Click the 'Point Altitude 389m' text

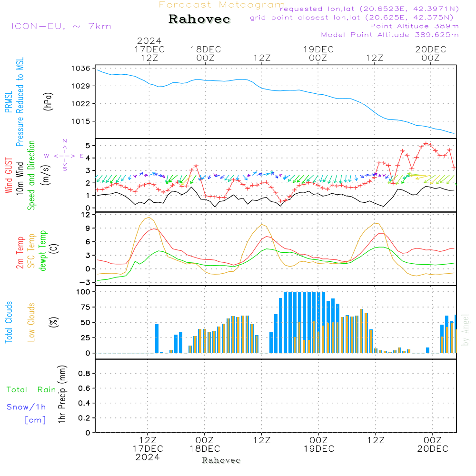click(415, 26)
